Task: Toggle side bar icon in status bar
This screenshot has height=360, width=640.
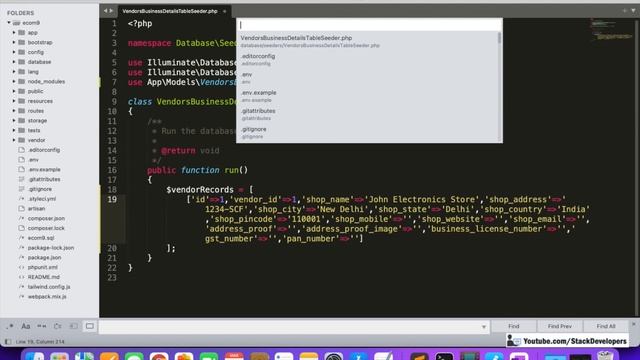Action: [8, 342]
